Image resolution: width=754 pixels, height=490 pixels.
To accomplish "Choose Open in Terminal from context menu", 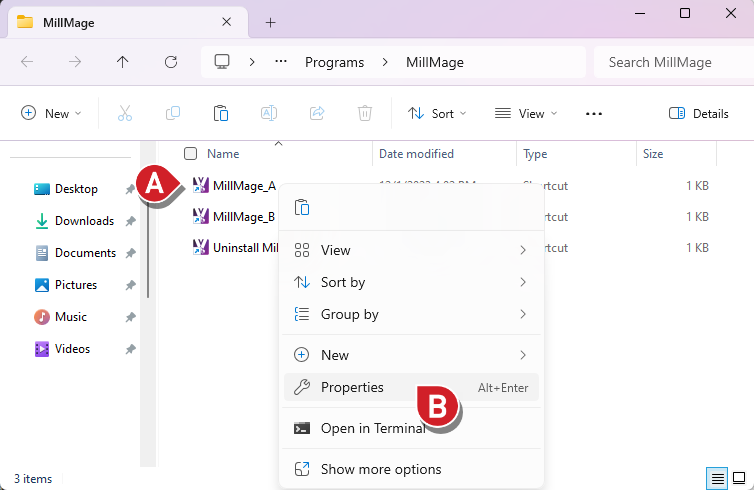I will click(372, 428).
